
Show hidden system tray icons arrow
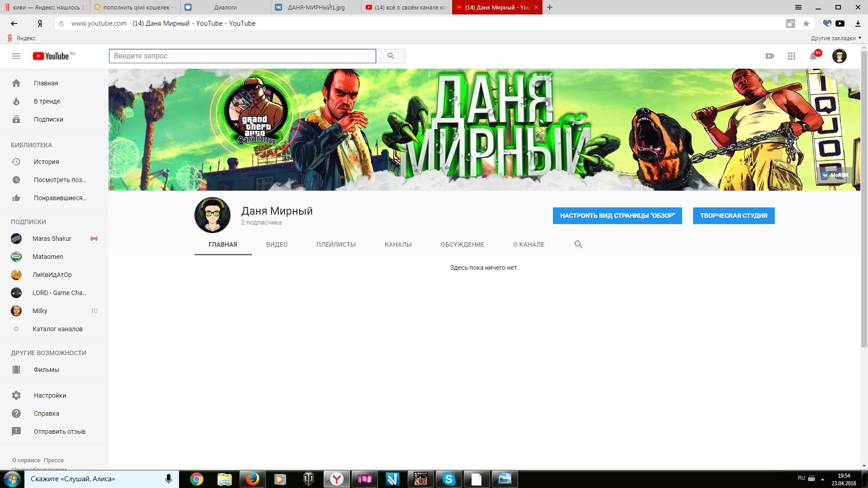[x=822, y=479]
